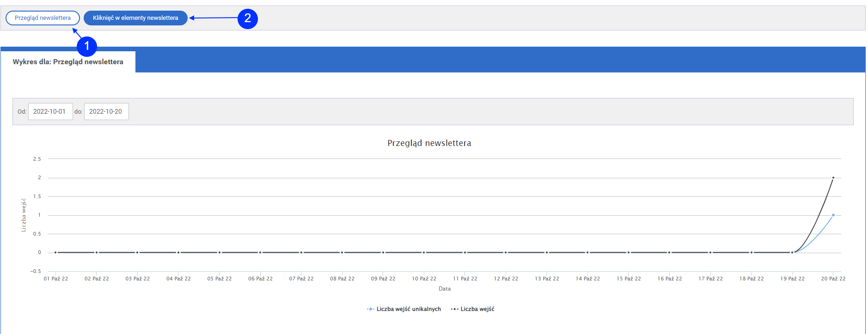Click the 10 Paź 22 axis label
This screenshot has width=868, height=334.
tap(424, 279)
